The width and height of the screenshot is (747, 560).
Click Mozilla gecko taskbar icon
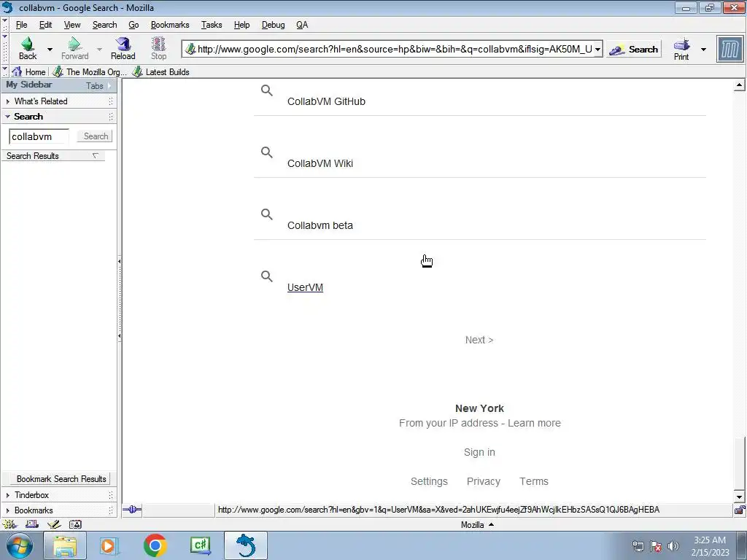[x=246, y=545]
